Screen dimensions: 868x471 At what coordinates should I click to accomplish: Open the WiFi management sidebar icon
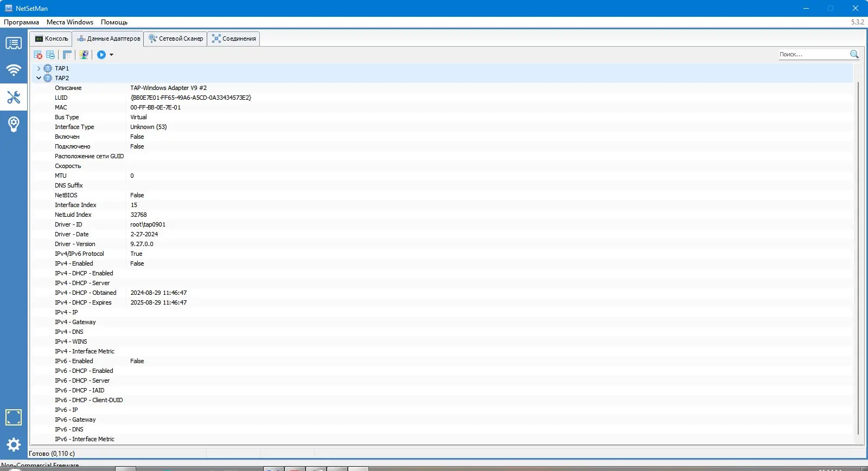[x=14, y=70]
